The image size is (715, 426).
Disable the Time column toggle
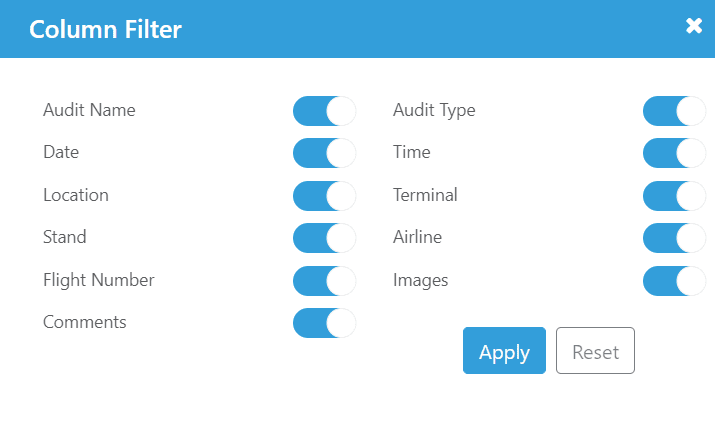(674, 153)
